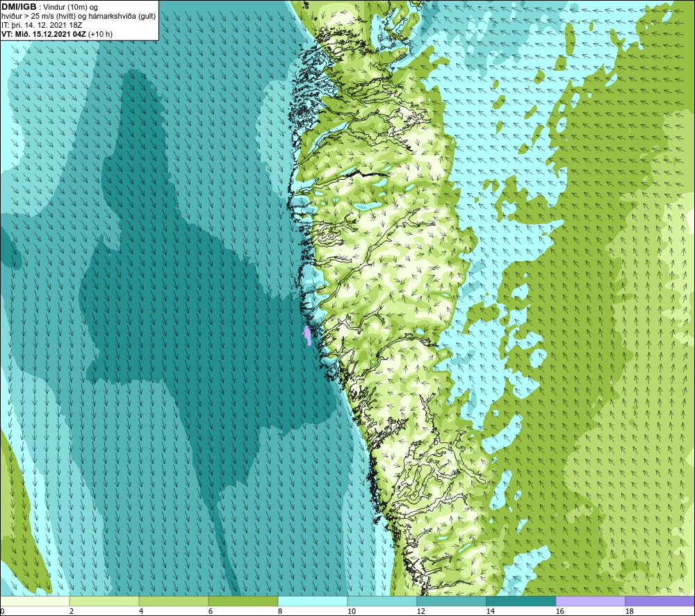Click the olive green 6–8 legend swatch
The image size is (695, 616).
[x=243, y=601]
